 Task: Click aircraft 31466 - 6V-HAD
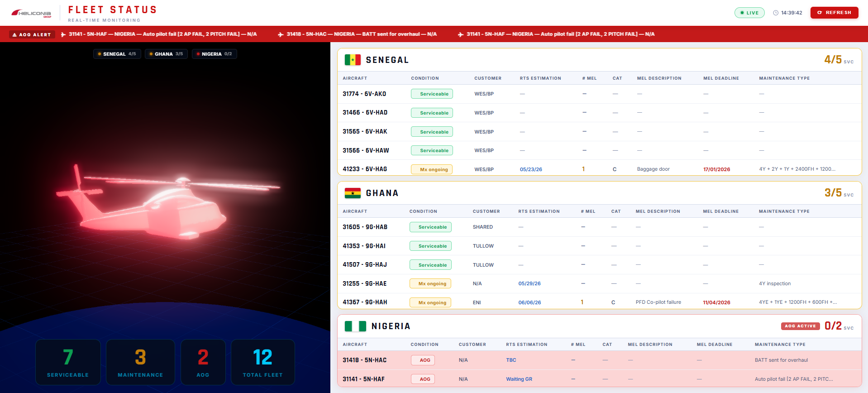click(365, 113)
